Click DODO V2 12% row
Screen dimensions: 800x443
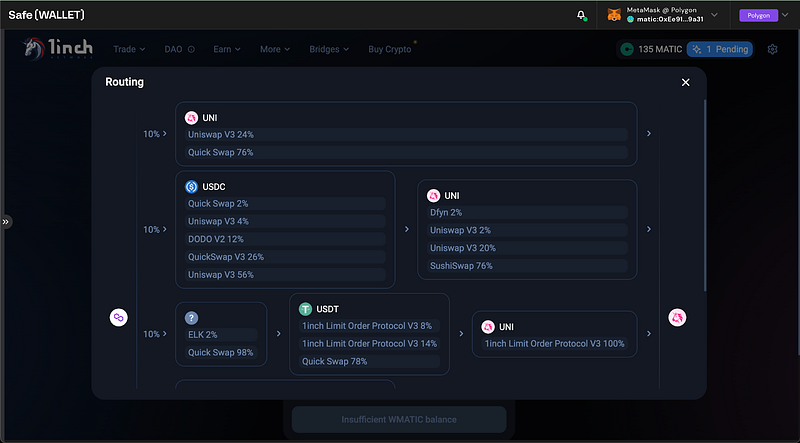click(x=285, y=239)
